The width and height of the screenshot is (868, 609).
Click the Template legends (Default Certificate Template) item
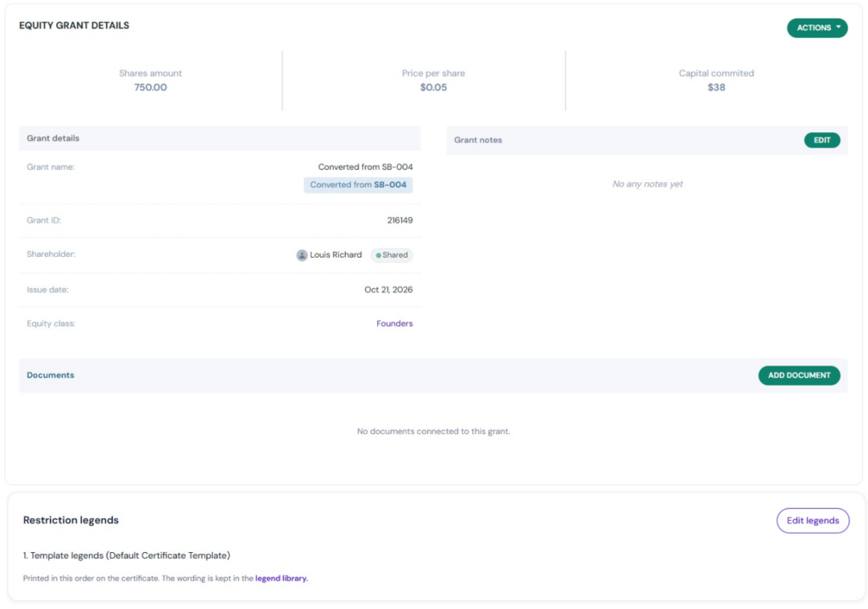coord(126,556)
